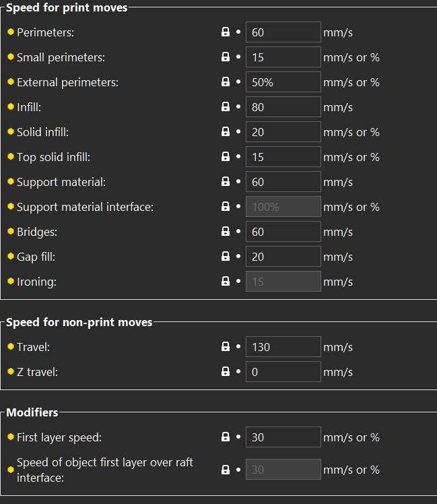This screenshot has height=504, width=437.
Task: Click the lock icon for Infill
Action: point(226,106)
